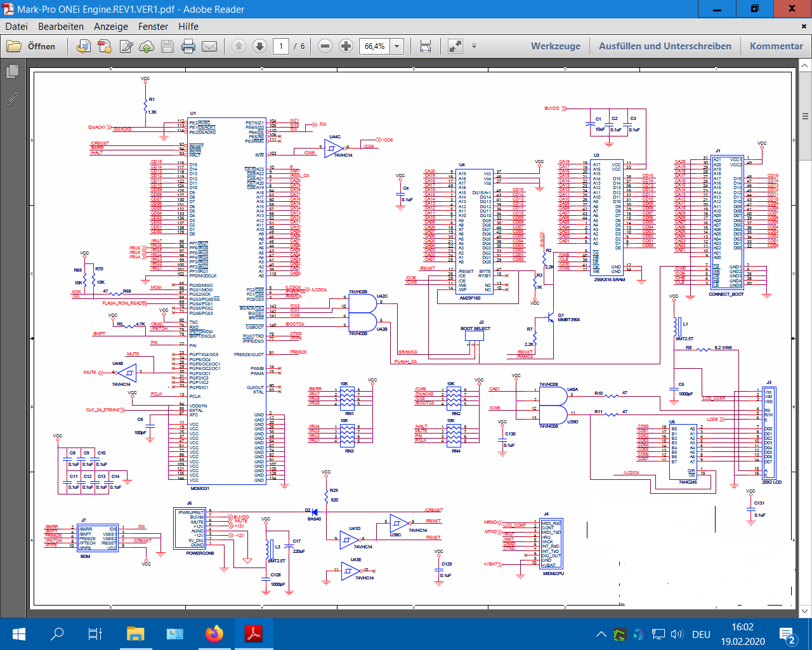This screenshot has height=650, width=812.
Task: Click the CONNECT_BOOT label
Action: pos(726,294)
